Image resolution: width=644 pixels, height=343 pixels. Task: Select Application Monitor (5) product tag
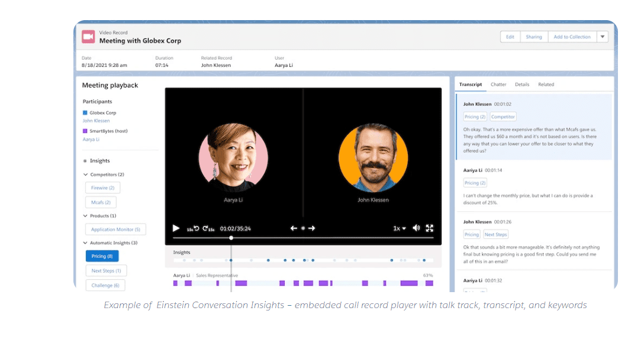(115, 229)
